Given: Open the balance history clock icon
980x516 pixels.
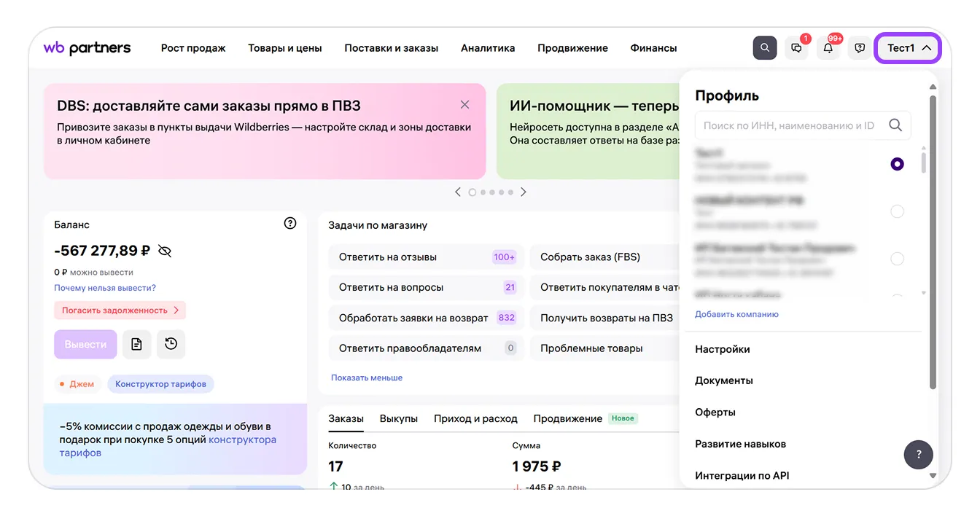Looking at the screenshot, I should tap(171, 344).
